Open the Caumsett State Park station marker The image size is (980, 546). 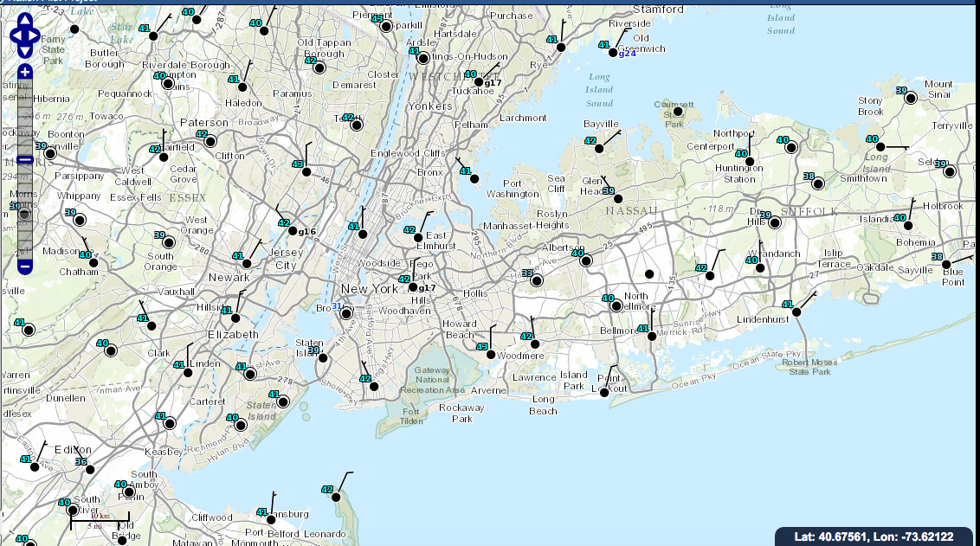point(678,112)
